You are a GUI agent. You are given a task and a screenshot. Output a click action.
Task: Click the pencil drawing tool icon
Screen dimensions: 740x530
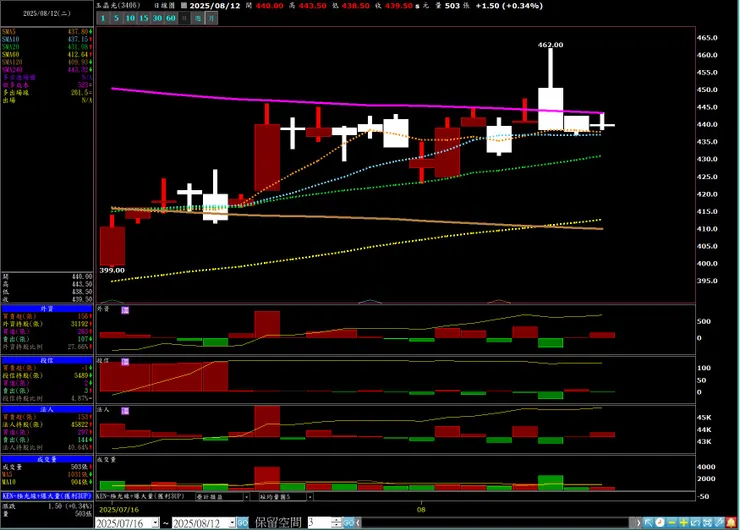click(719, 522)
